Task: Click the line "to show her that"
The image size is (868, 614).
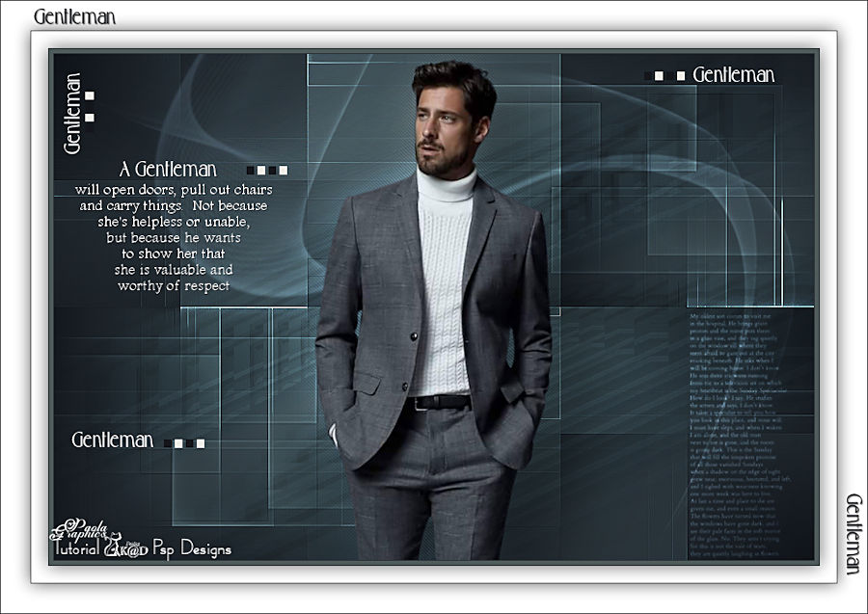Action: (x=174, y=254)
